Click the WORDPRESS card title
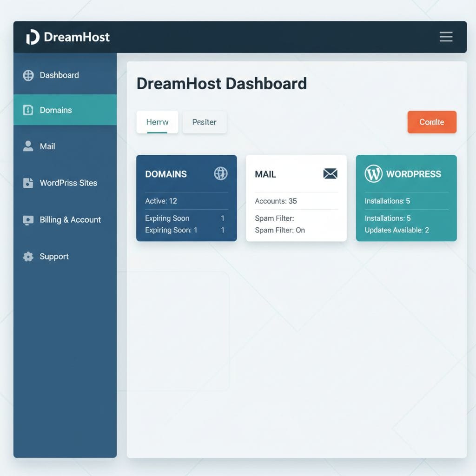Screen dimensions: 476x476 413,174
